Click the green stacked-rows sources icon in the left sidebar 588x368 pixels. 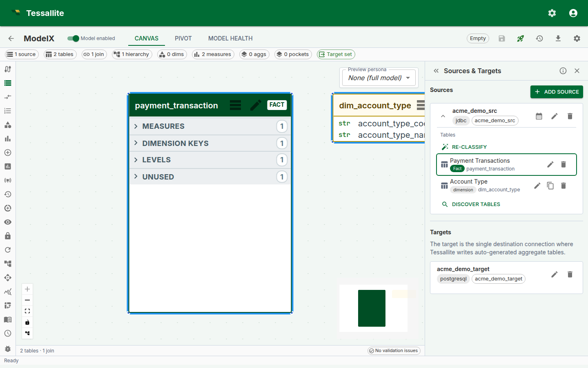click(8, 83)
